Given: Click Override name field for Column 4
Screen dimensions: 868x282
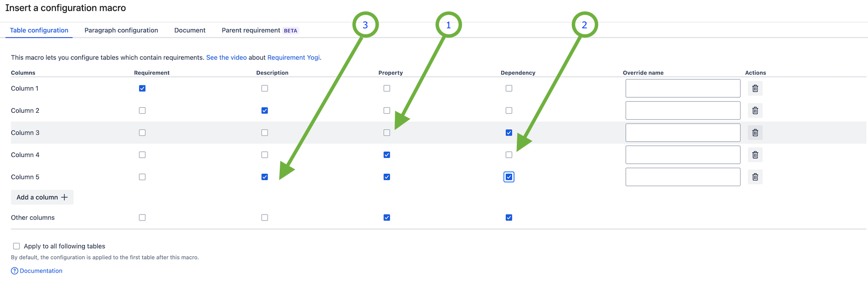Looking at the screenshot, I should point(683,155).
